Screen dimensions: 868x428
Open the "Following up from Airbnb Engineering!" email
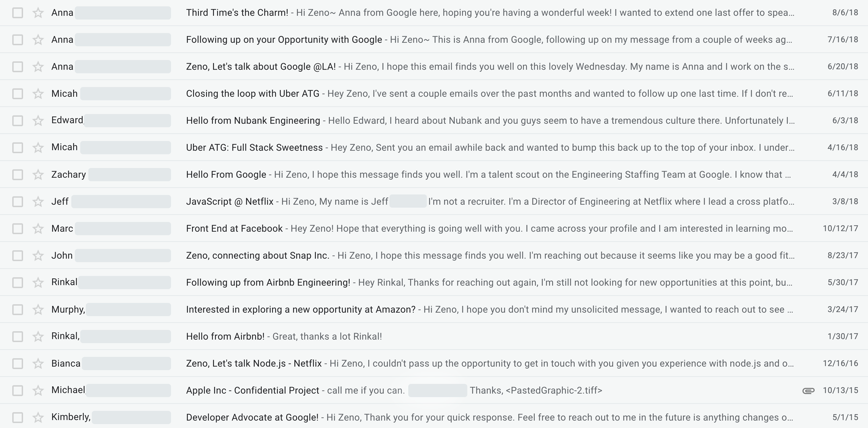pos(267,282)
